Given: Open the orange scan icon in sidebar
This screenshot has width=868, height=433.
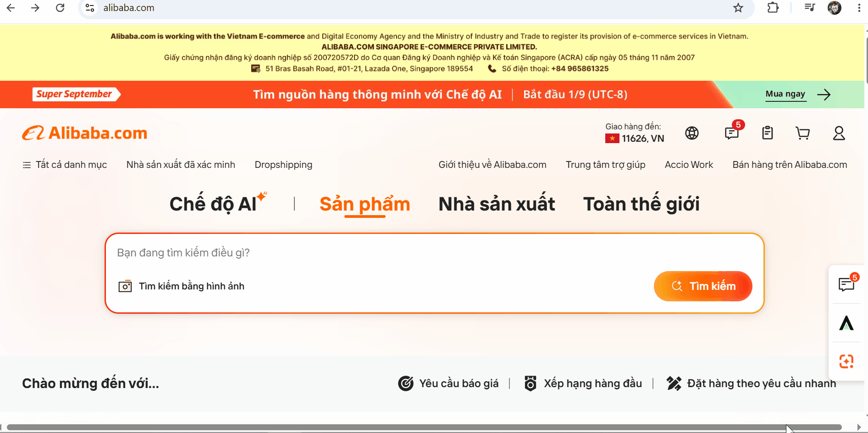Looking at the screenshot, I should 846,361.
